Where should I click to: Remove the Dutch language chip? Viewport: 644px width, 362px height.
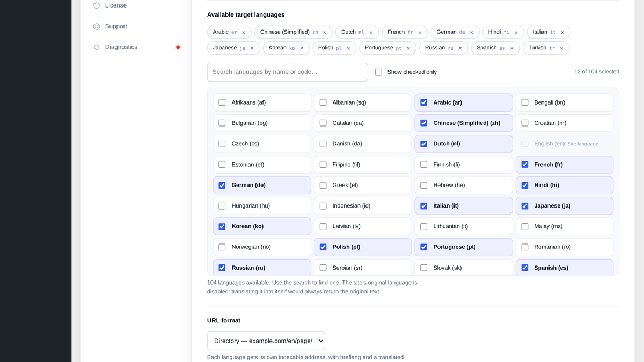[371, 33]
